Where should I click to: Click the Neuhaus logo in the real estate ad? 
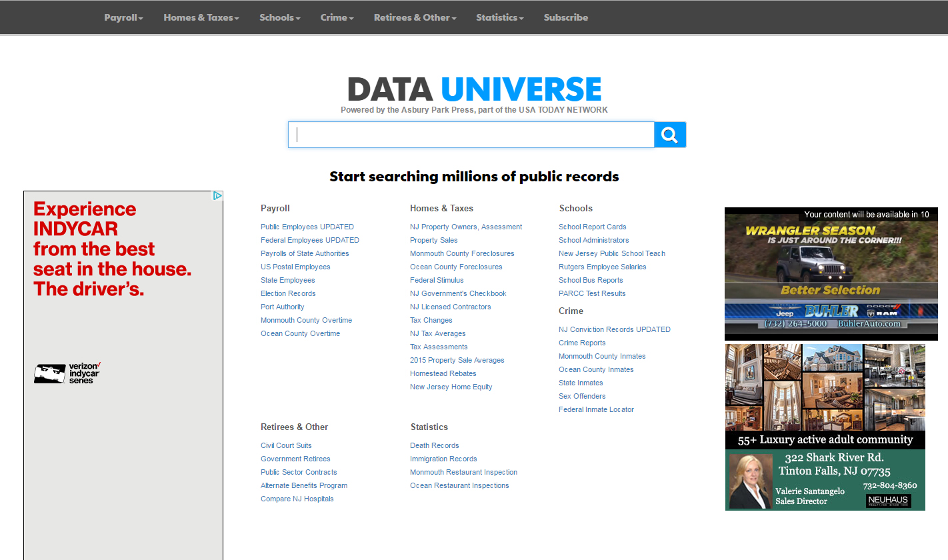coord(888,501)
